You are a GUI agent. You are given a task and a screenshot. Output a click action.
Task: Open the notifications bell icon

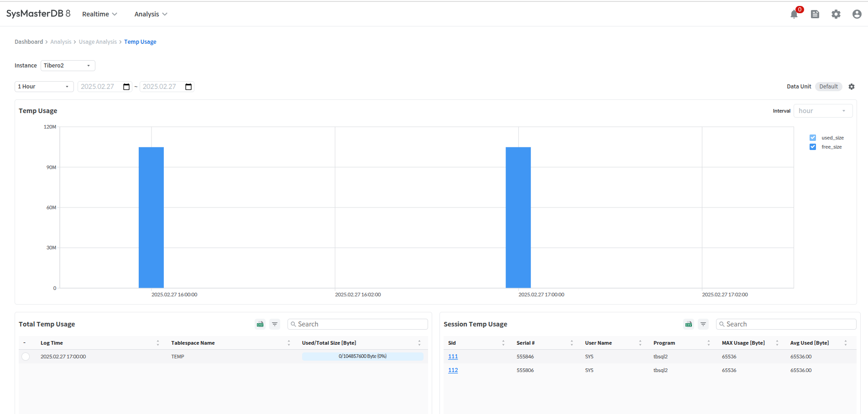(x=794, y=14)
